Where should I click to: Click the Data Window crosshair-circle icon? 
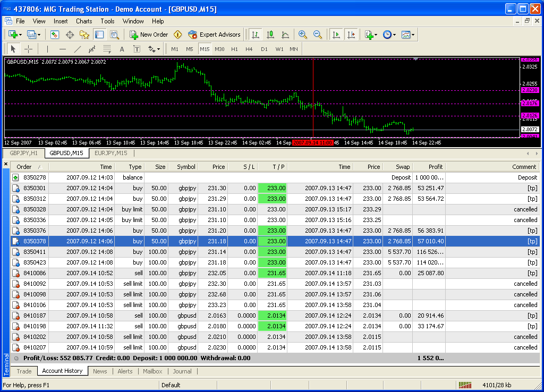[70, 35]
